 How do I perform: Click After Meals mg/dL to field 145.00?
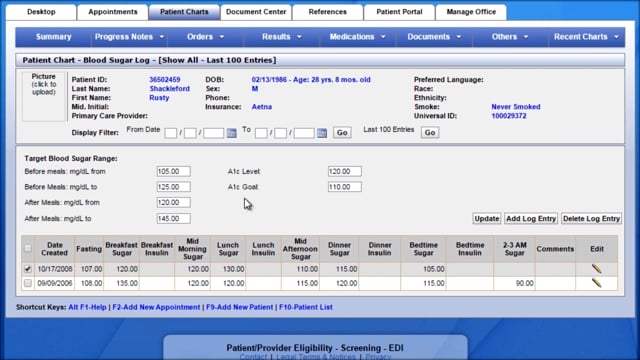tap(173, 218)
